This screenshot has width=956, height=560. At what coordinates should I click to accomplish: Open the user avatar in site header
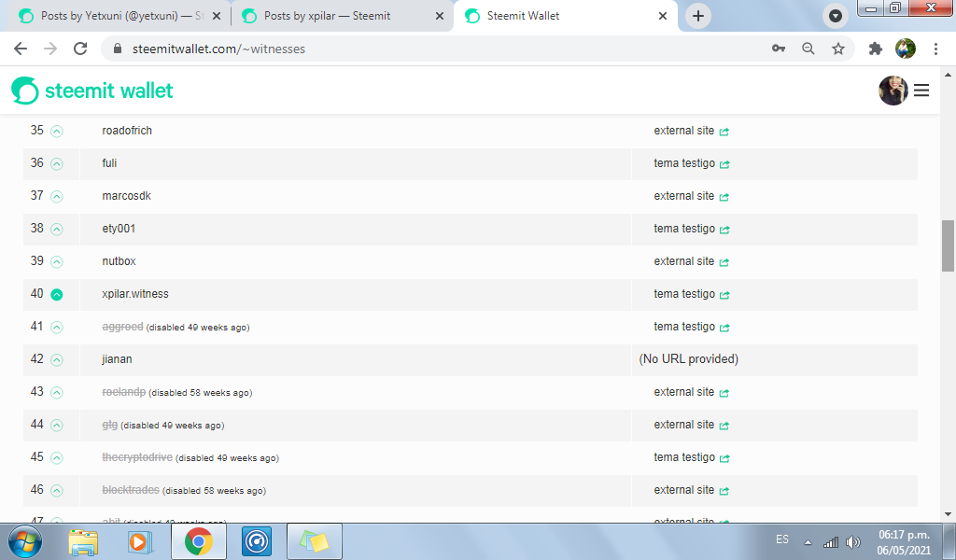893,91
